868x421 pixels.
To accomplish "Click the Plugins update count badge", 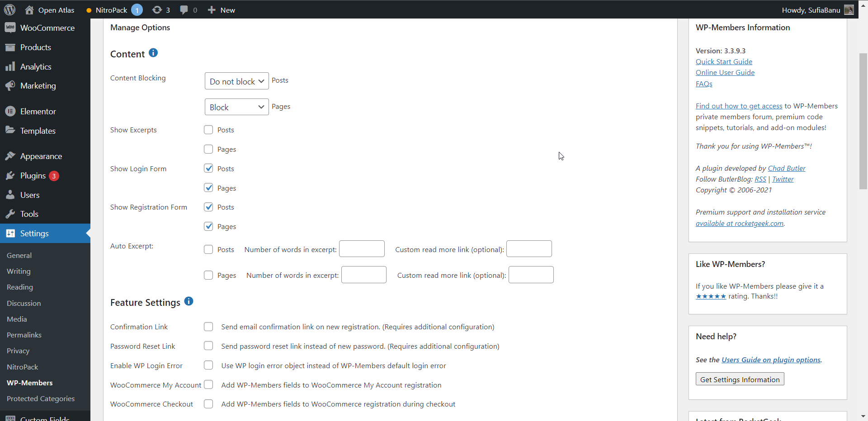I will [54, 176].
